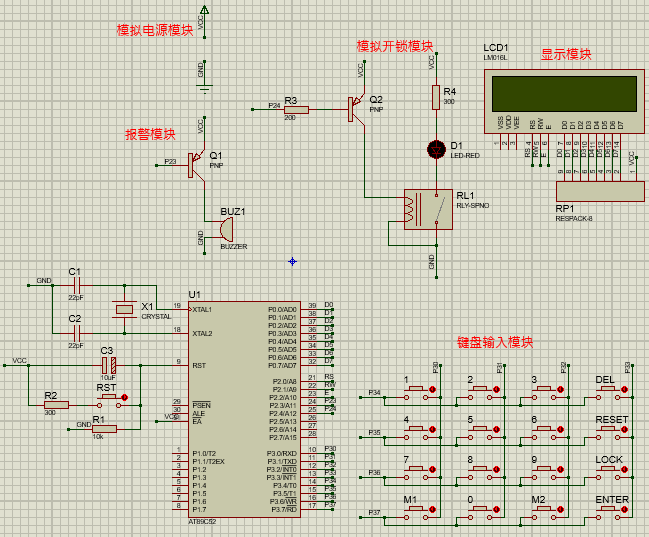Screen dimensions: 649x537
Task: Toggle the red latch dot on key 9
Action: point(560,470)
